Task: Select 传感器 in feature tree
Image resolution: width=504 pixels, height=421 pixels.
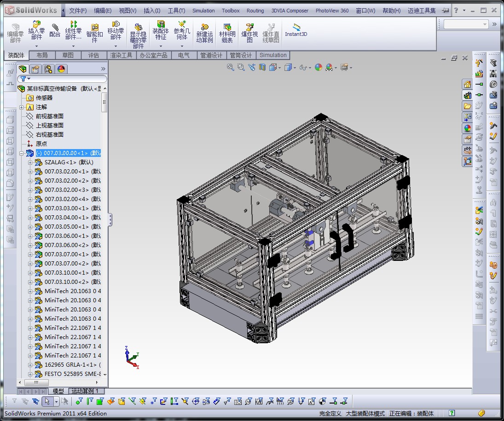Action: pyautogui.click(x=44, y=98)
